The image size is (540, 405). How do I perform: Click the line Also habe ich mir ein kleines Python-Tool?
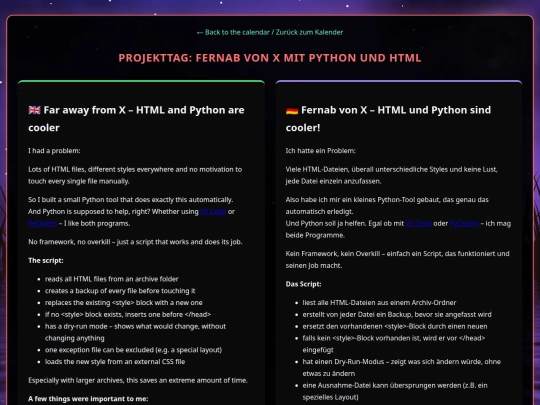coord(387,206)
